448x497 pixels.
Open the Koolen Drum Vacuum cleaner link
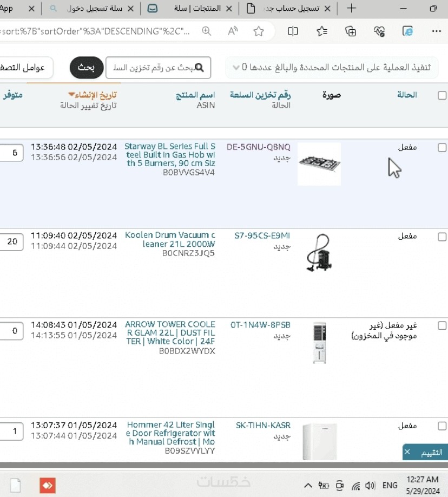tap(170, 239)
